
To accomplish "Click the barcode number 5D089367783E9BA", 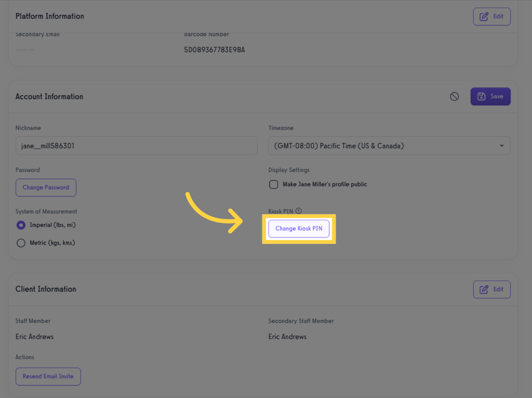I will click(215, 50).
